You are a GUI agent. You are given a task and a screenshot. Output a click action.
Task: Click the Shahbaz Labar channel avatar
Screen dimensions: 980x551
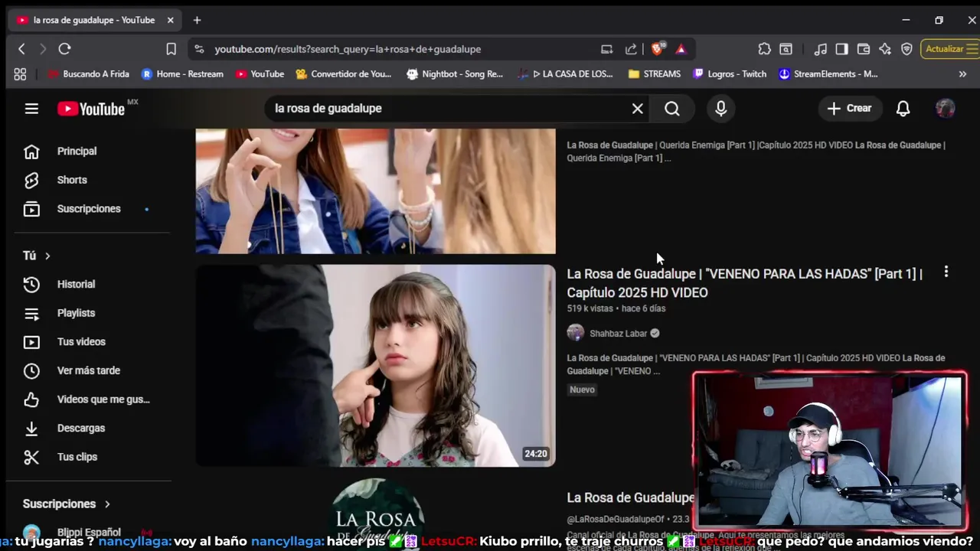(575, 333)
